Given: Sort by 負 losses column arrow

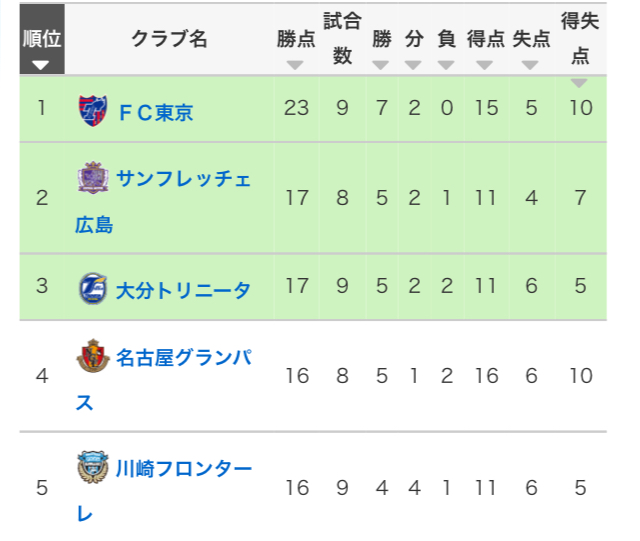Looking at the screenshot, I should point(447,65).
